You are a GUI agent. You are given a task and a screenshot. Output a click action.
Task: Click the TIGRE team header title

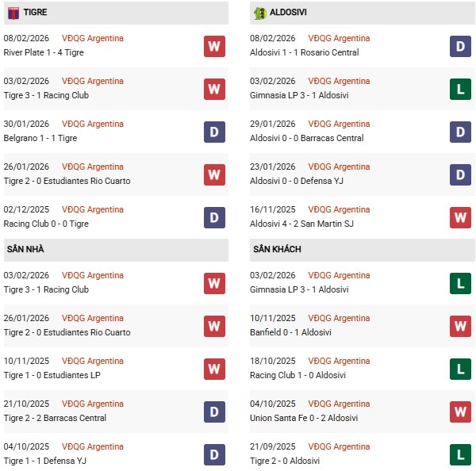point(35,13)
